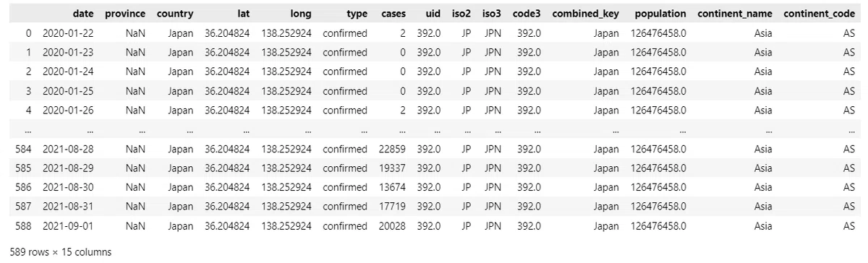Select the country column header
The height and width of the screenshot is (263, 868).
[x=175, y=14]
